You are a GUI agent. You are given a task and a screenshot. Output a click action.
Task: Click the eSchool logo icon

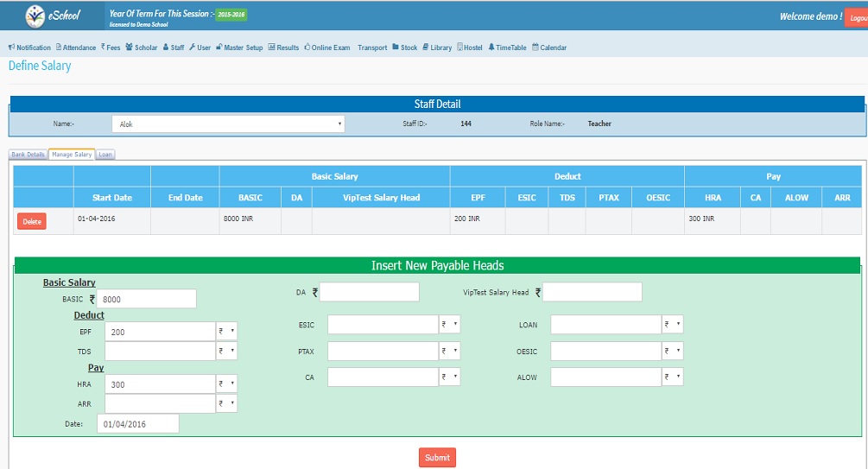35,15
